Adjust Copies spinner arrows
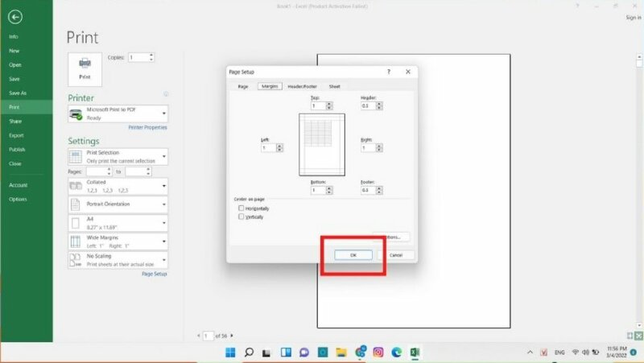The width and height of the screenshot is (644, 363). 151,57
